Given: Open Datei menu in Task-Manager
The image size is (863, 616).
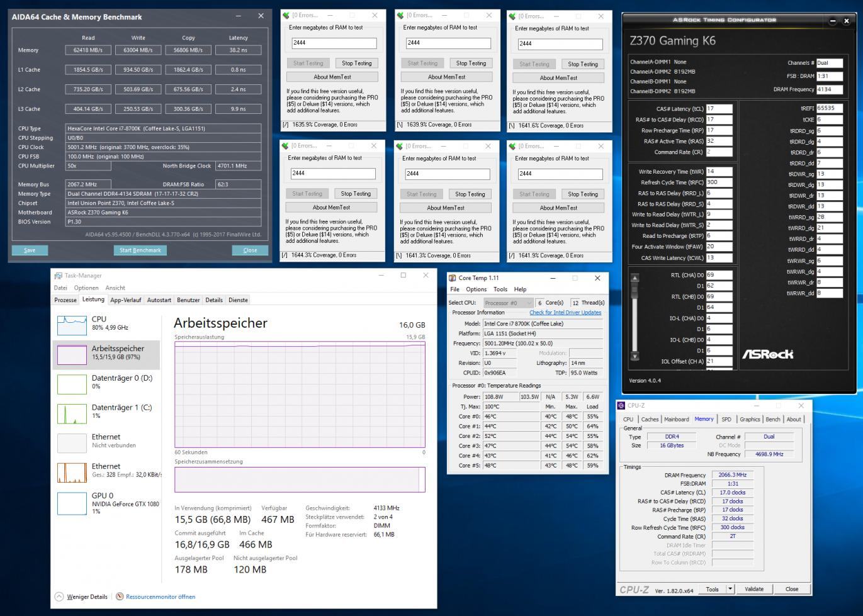Looking at the screenshot, I should 60,288.
